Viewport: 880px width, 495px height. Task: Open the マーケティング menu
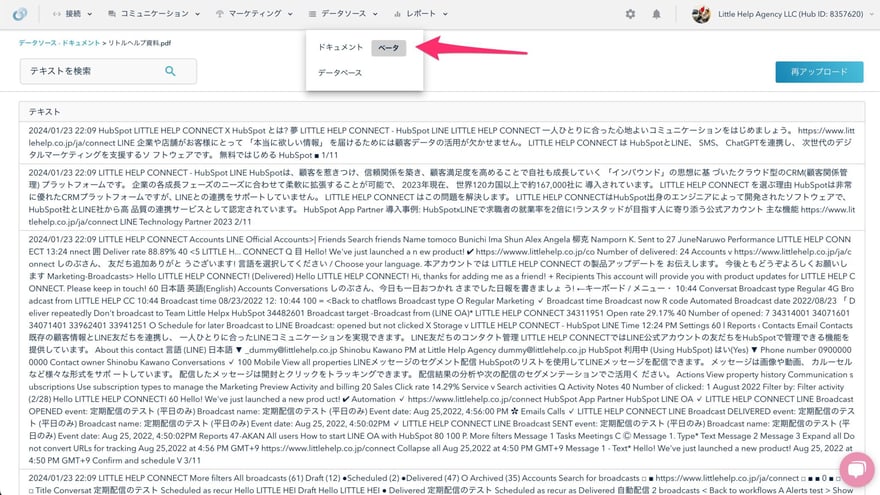pos(254,14)
